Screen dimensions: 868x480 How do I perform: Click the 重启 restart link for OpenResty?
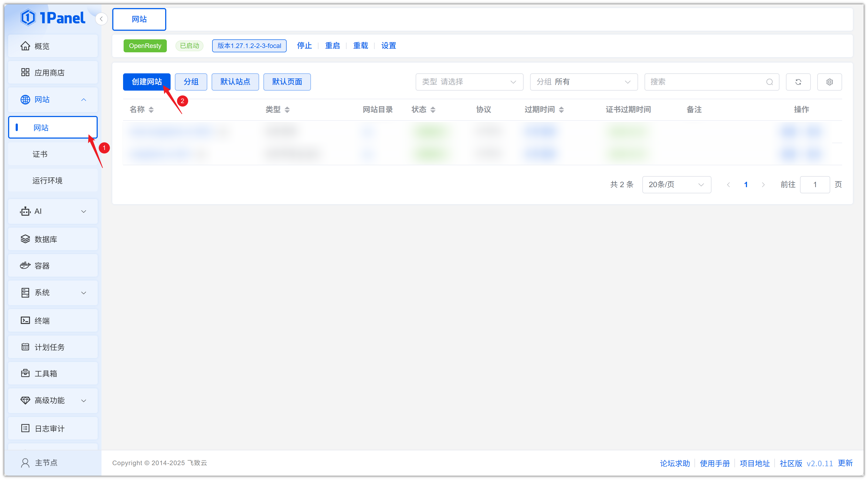(332, 46)
